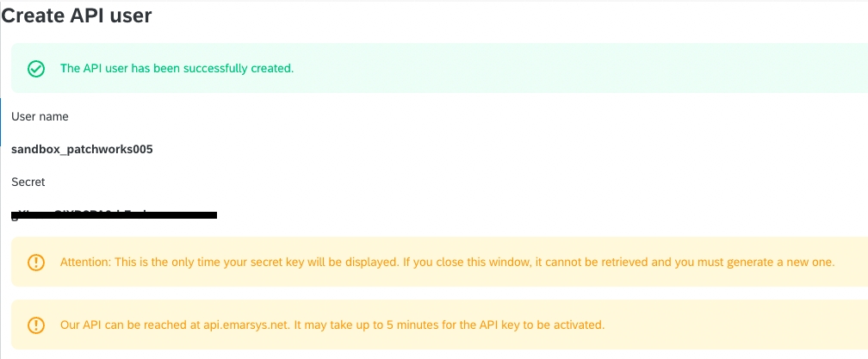The image size is (868, 359).
Task: Click the User name label
Action: 40,116
